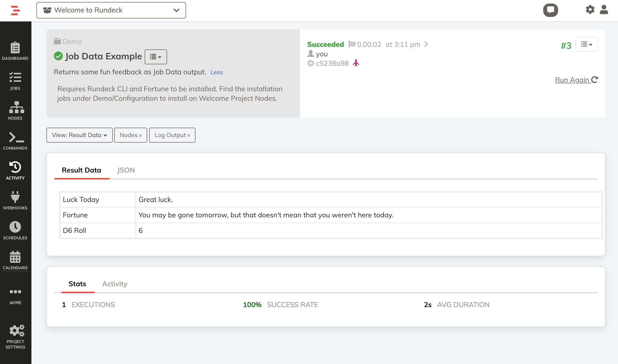
Task: Open the Welcome to Rundeck project dropdown
Action: pos(111,10)
